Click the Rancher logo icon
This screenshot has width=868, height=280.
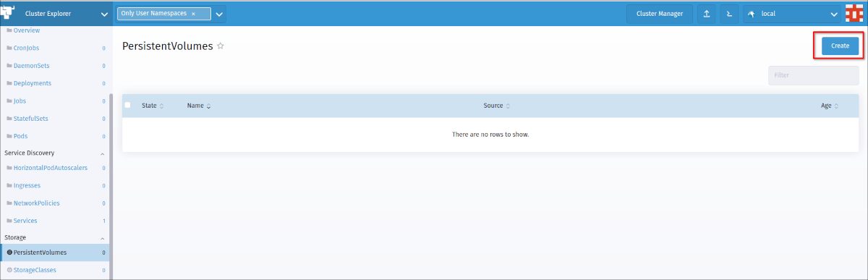(x=11, y=13)
